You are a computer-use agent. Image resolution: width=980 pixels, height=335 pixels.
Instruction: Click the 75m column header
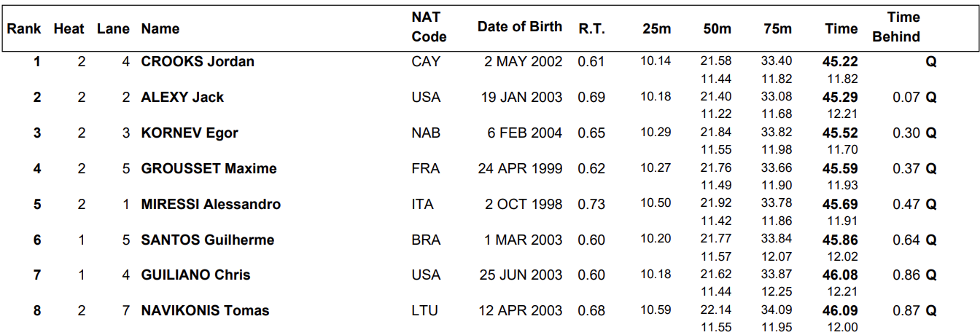[777, 29]
